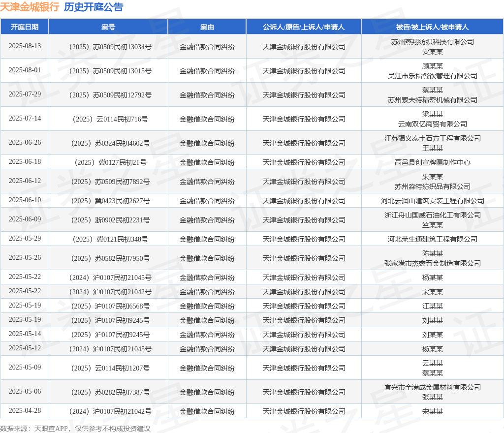Click case number 浙0902民初2231号
The image size is (504, 433).
tap(111, 220)
